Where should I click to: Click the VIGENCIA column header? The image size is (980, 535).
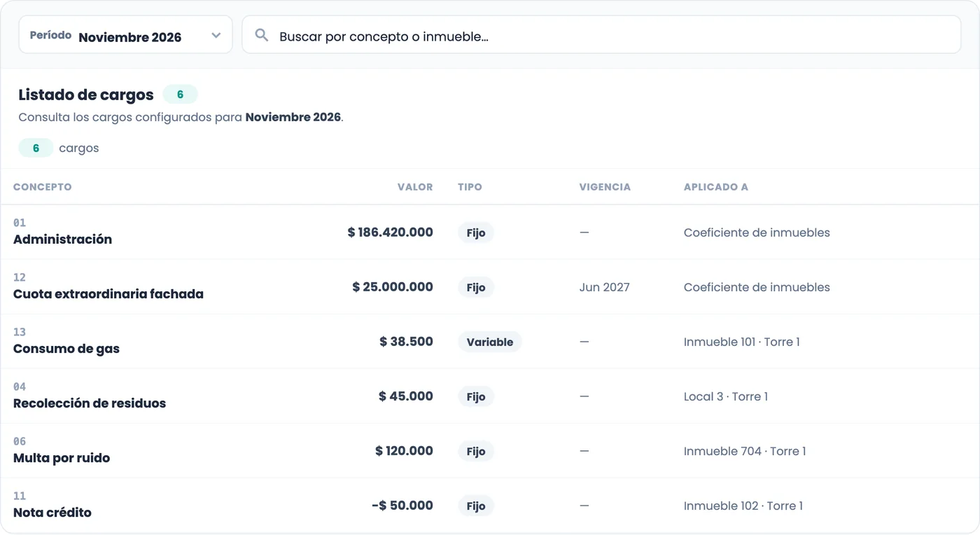tap(605, 187)
